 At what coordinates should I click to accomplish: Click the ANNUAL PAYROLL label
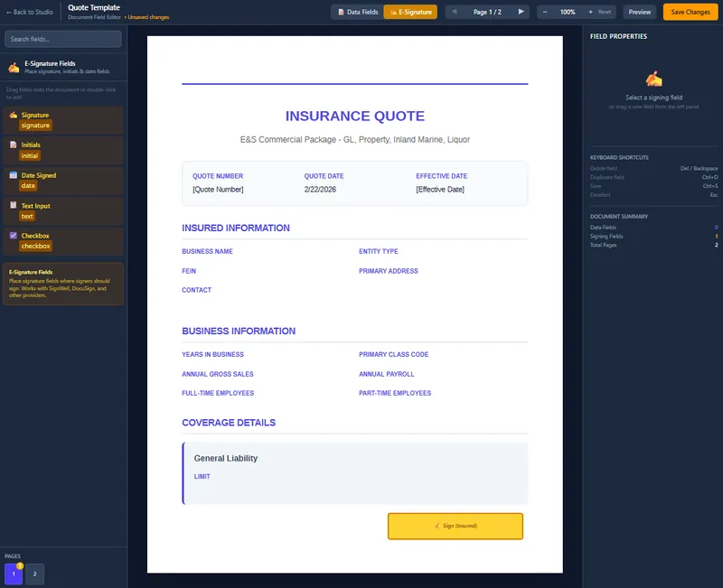point(387,374)
